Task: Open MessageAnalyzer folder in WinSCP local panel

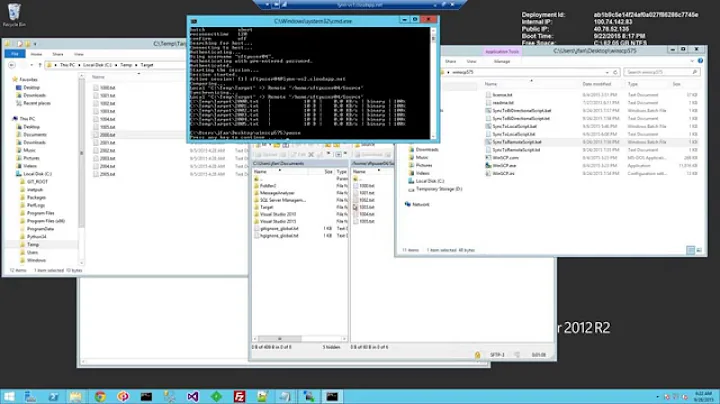Action: point(277,193)
